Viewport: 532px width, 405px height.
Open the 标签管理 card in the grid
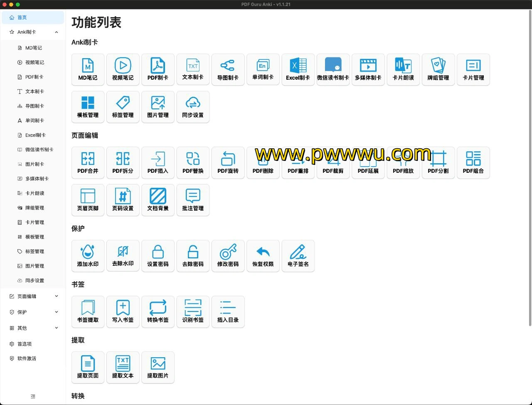[x=123, y=107]
